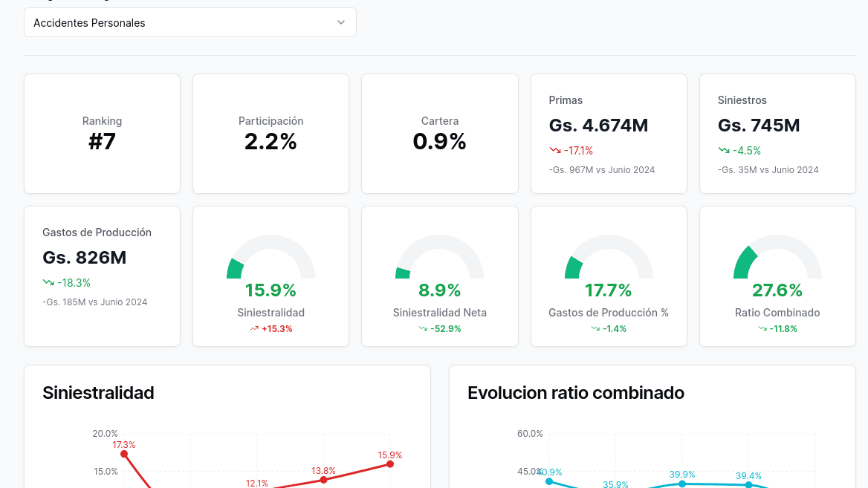Screen dimensions: 868x488
Task: Click the text '-Gs. 967M vs Junio 2024'
Action: pyautogui.click(x=602, y=170)
